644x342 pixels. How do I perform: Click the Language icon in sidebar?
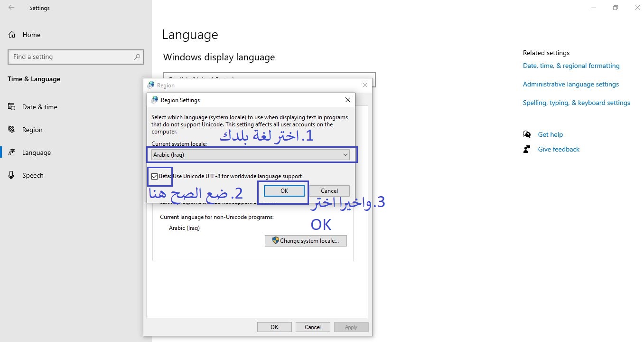coord(11,152)
